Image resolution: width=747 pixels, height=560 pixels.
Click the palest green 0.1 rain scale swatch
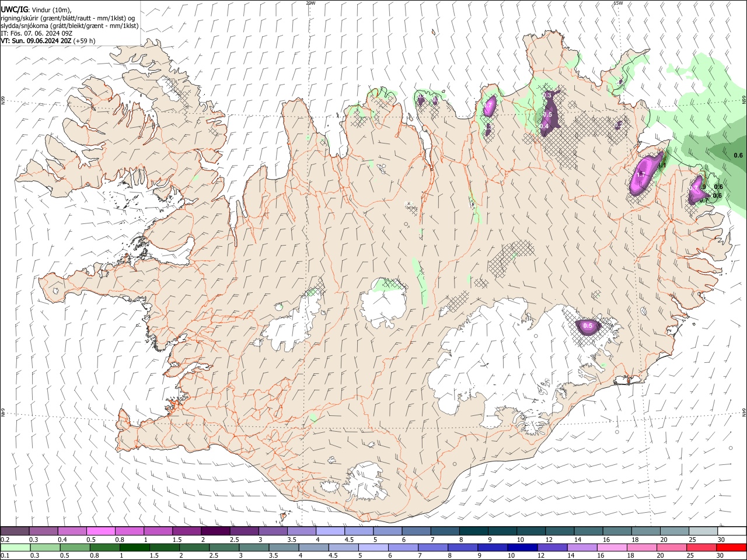click(x=15, y=547)
